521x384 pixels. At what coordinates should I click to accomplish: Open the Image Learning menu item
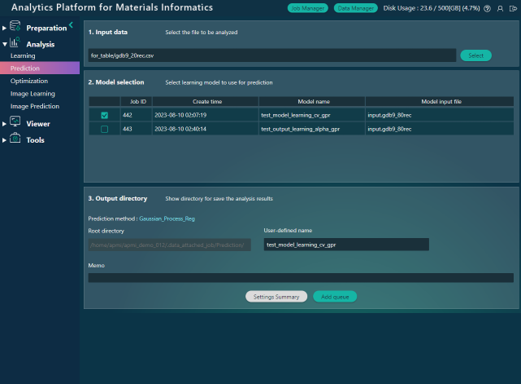33,94
